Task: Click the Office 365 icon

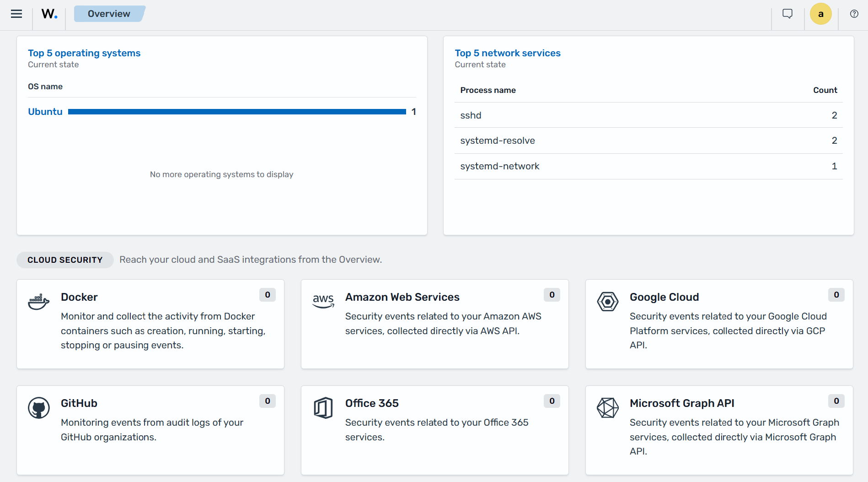Action: (323, 408)
